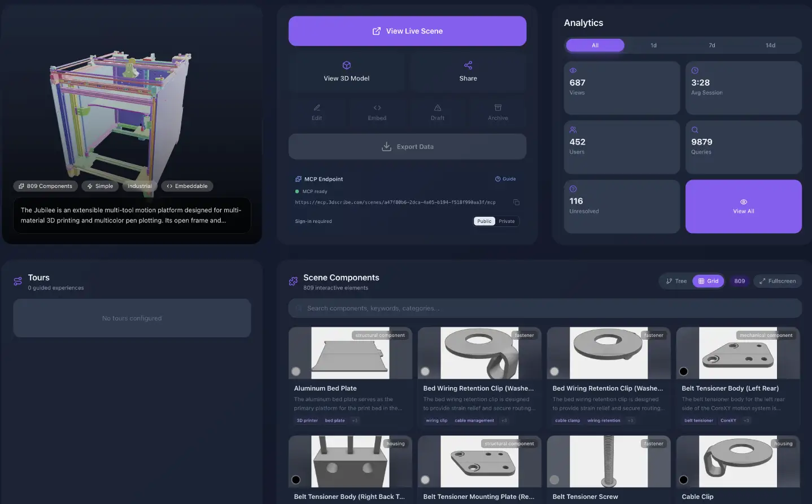Viewport: 812px width, 504px height.
Task: Click the 3D printer tag
Action: tap(307, 420)
